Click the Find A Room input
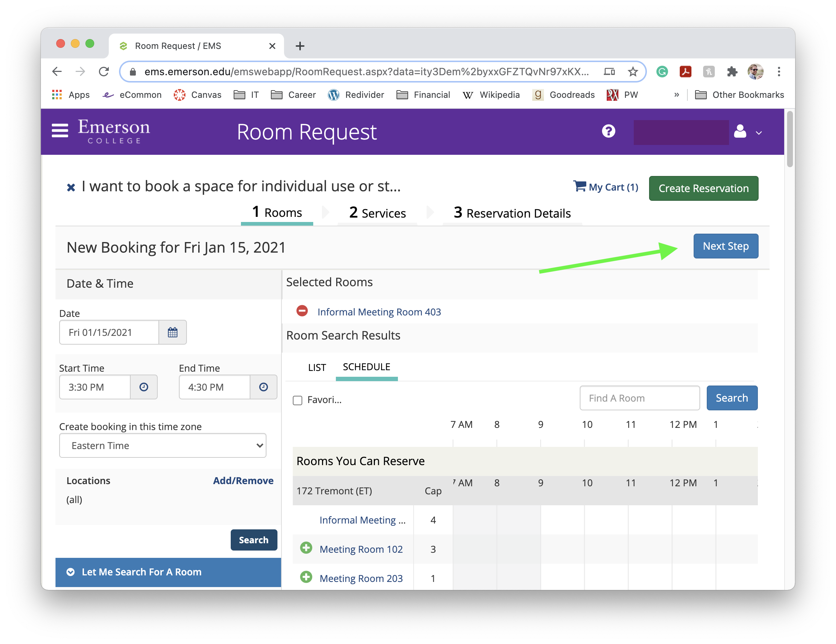 point(640,398)
